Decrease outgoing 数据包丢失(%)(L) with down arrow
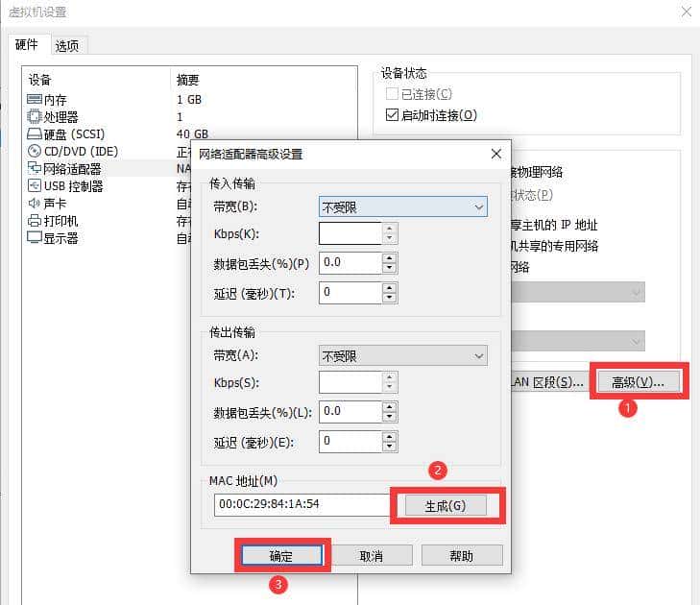Screen dimensions: 700x605 click(x=390, y=417)
